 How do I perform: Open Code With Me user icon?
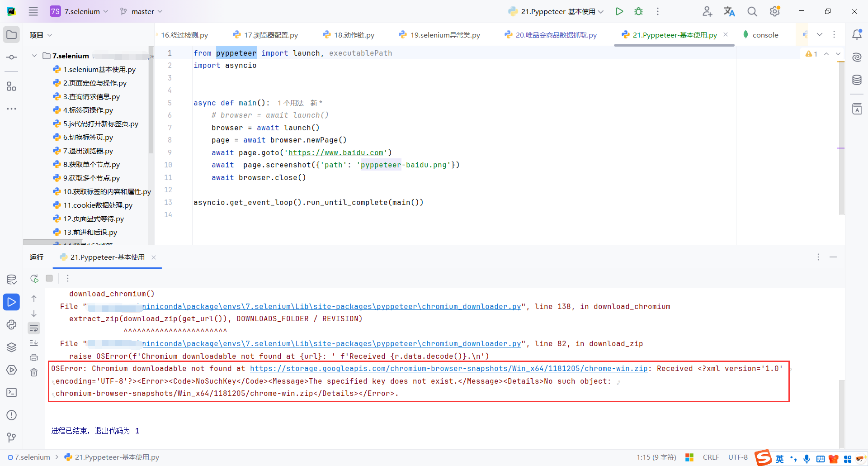(x=707, y=11)
